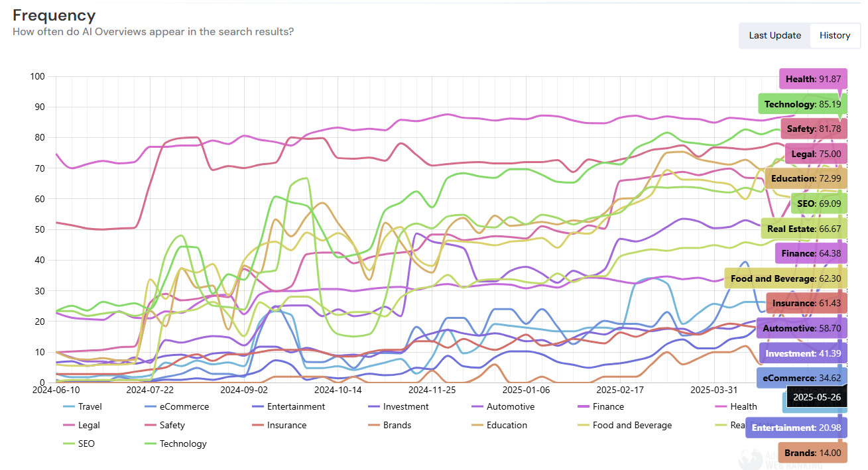The width and height of the screenshot is (868, 470).
Task: Click the Food and Beverage legend item
Action: pyautogui.click(x=623, y=425)
